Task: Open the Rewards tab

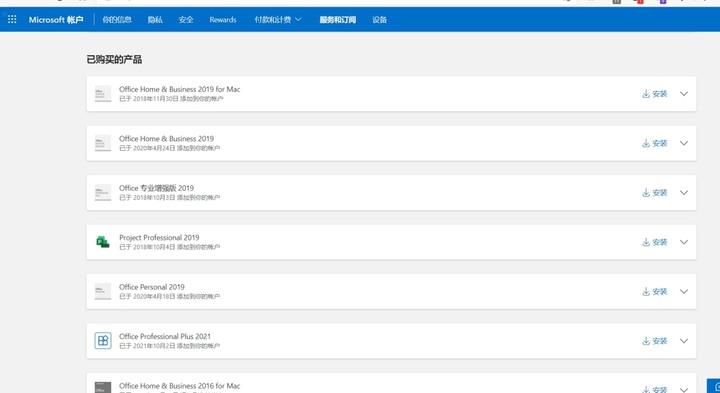Action: tap(223, 20)
